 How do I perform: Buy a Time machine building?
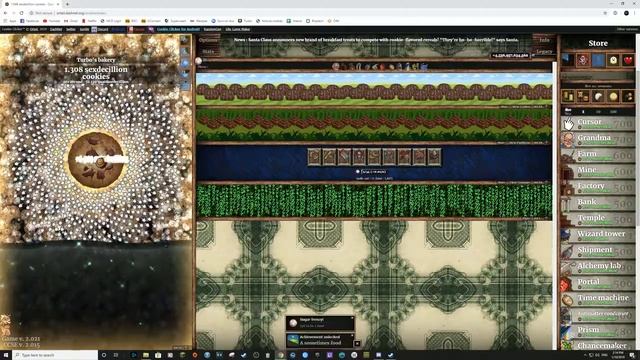598,299
